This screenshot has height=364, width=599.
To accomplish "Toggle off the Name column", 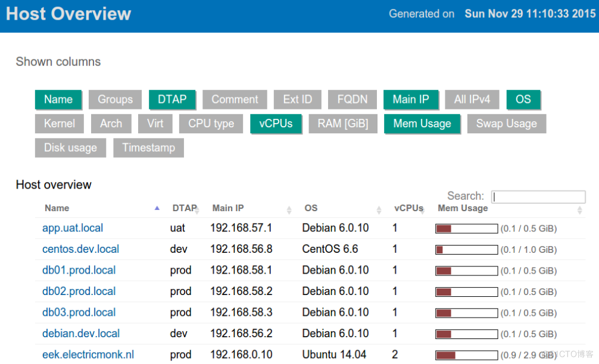I will coord(58,99).
